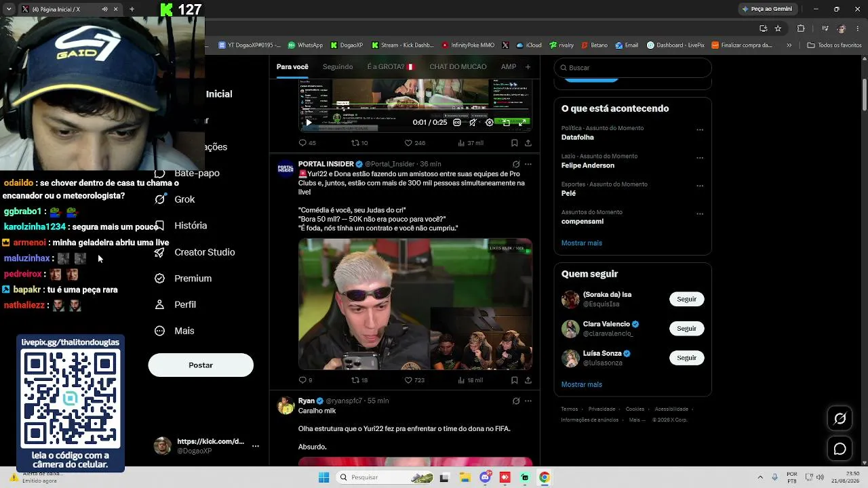868x488 pixels.
Task: Toggle captions on the top video
Action: (x=457, y=123)
